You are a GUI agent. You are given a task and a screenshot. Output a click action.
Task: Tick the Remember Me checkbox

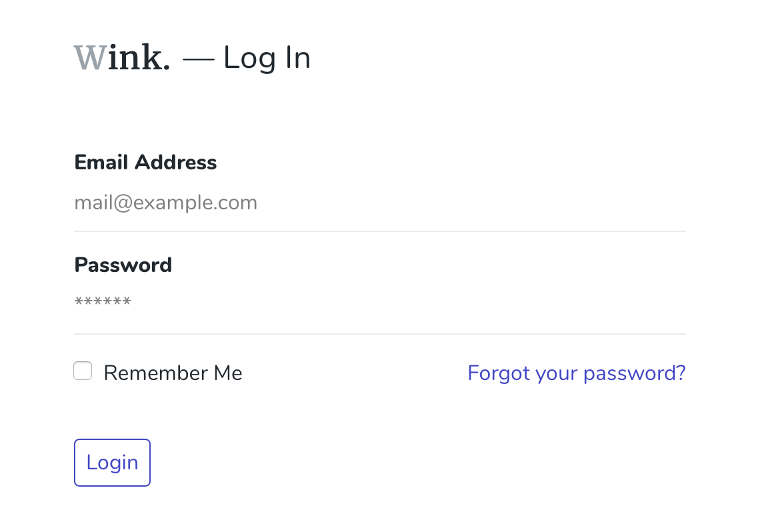83,371
